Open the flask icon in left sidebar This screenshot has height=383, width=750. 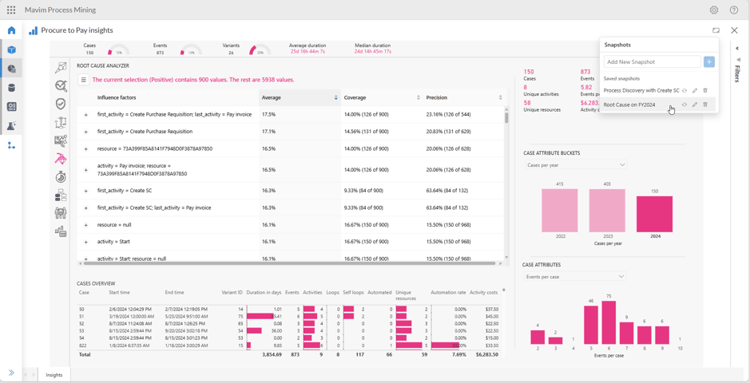coord(11,126)
